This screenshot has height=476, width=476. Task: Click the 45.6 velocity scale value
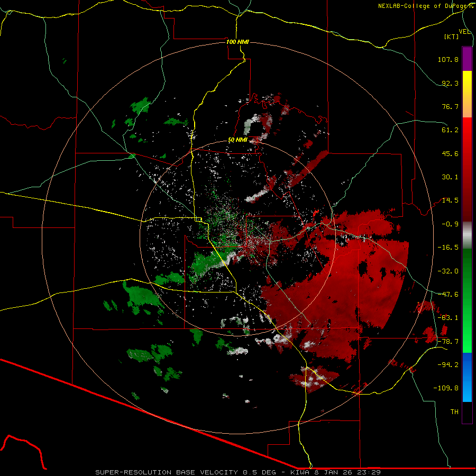click(x=450, y=153)
